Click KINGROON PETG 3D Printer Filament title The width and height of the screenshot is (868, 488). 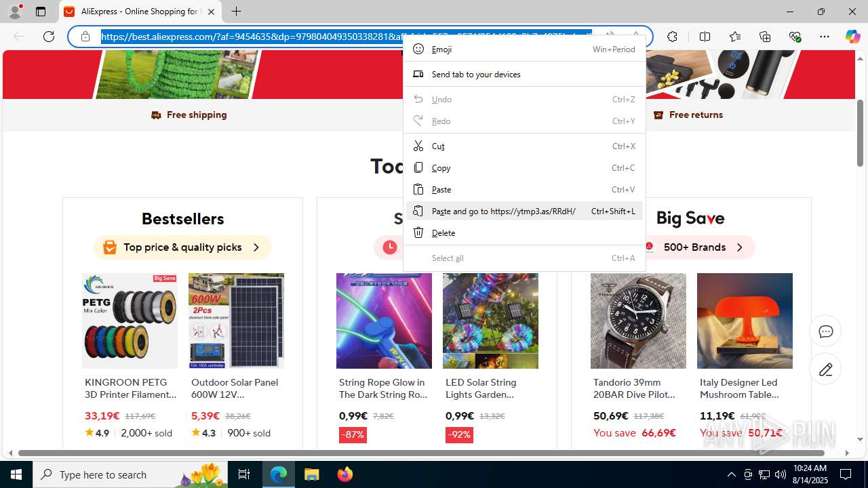click(130, 388)
